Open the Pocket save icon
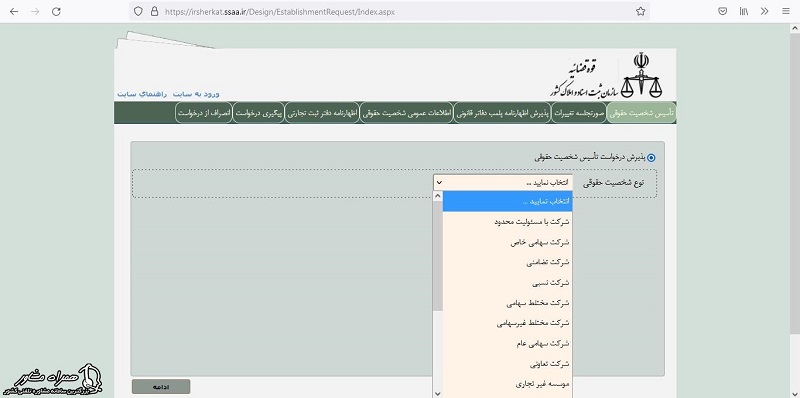This screenshot has width=800, height=398. [722, 11]
